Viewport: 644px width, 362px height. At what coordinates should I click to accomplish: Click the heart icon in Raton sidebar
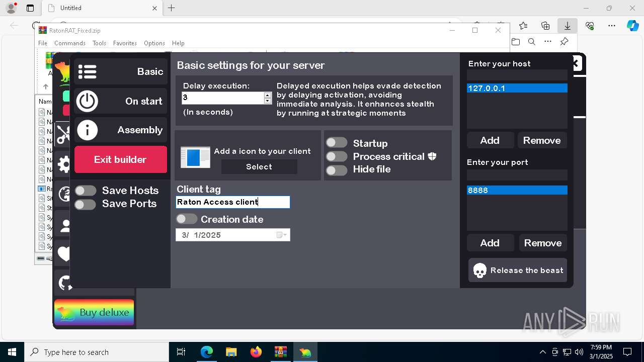point(64,253)
